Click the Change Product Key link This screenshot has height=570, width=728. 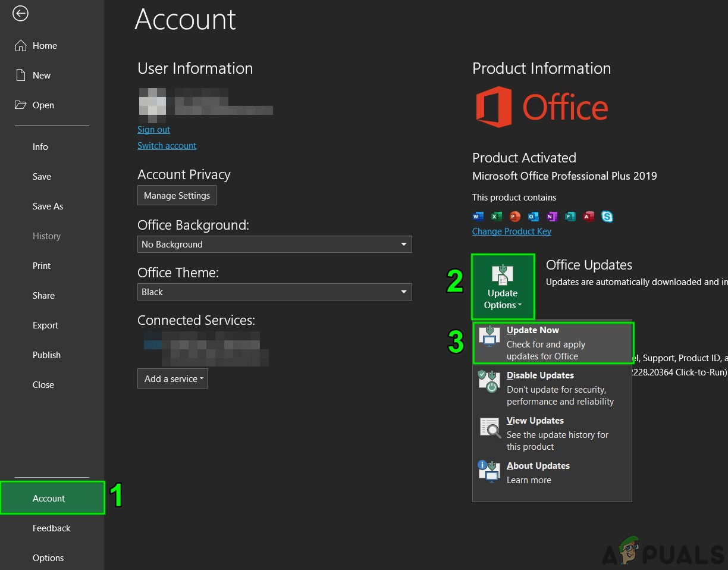(512, 231)
